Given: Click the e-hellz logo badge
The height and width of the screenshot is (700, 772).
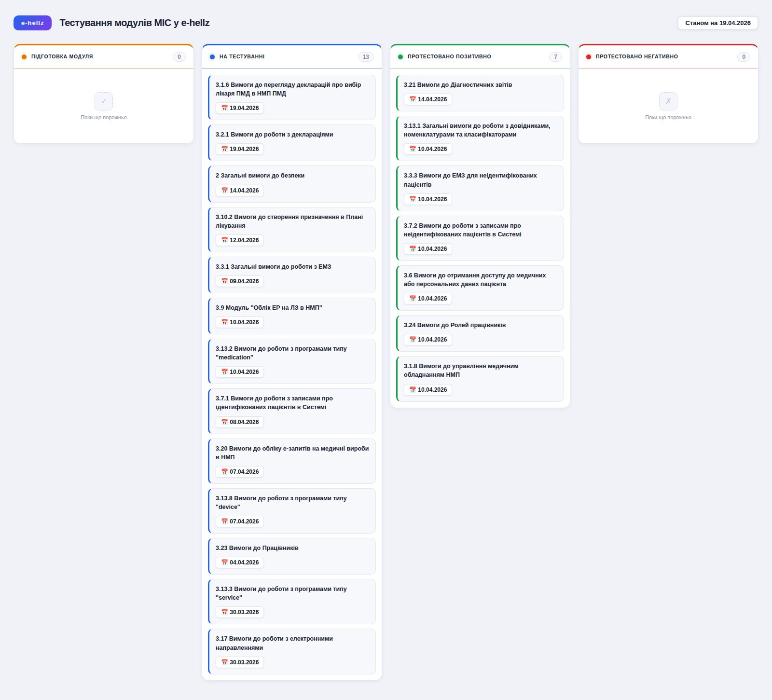Looking at the screenshot, I should [x=32, y=23].
